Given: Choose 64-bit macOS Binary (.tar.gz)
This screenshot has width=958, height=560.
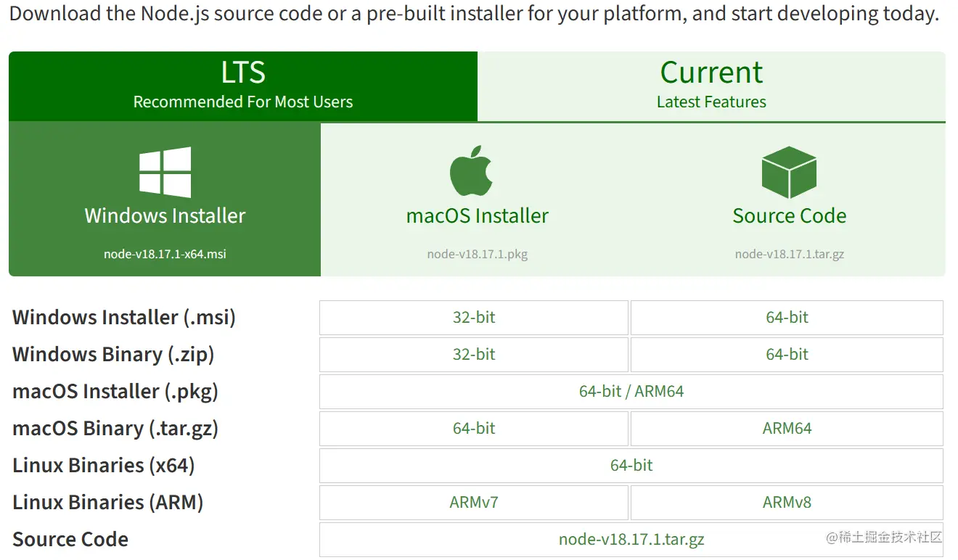Looking at the screenshot, I should [x=474, y=429].
